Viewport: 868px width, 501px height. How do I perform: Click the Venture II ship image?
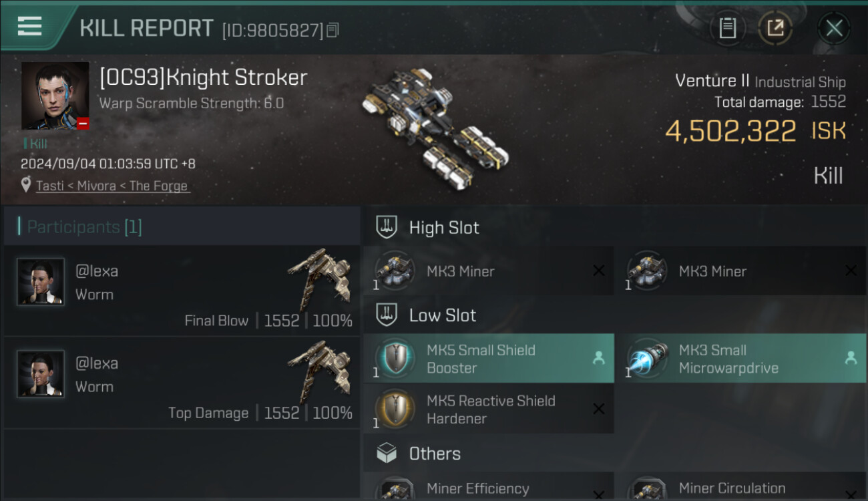click(435, 126)
